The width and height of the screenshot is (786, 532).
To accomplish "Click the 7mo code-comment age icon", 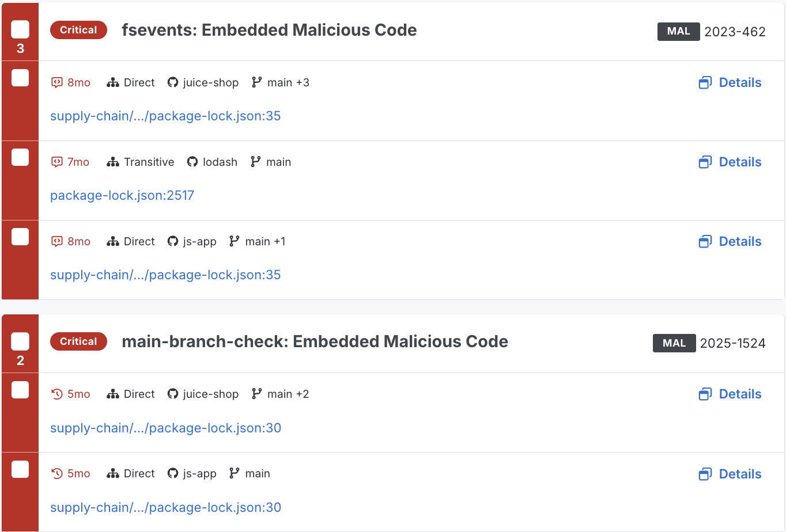I will (57, 162).
